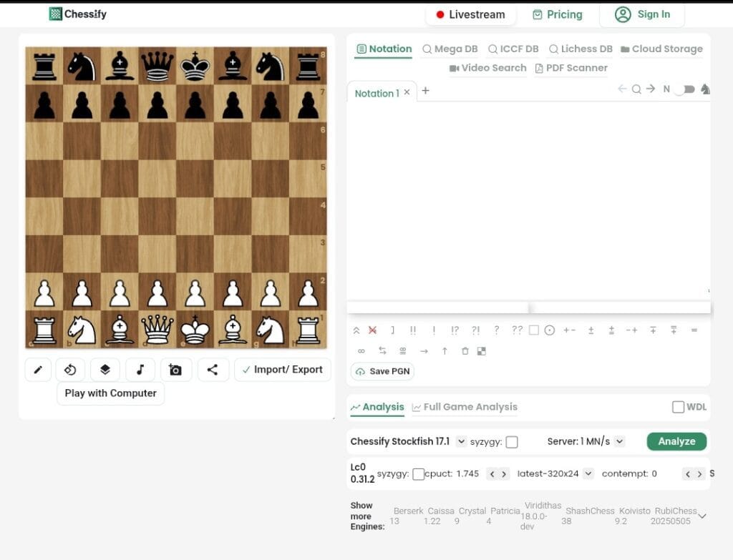This screenshot has width=733, height=560.
Task: Insert the double exclamation brilliant move symbol
Action: pos(413,330)
